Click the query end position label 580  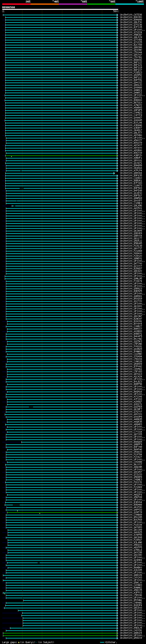coord(115,11)
